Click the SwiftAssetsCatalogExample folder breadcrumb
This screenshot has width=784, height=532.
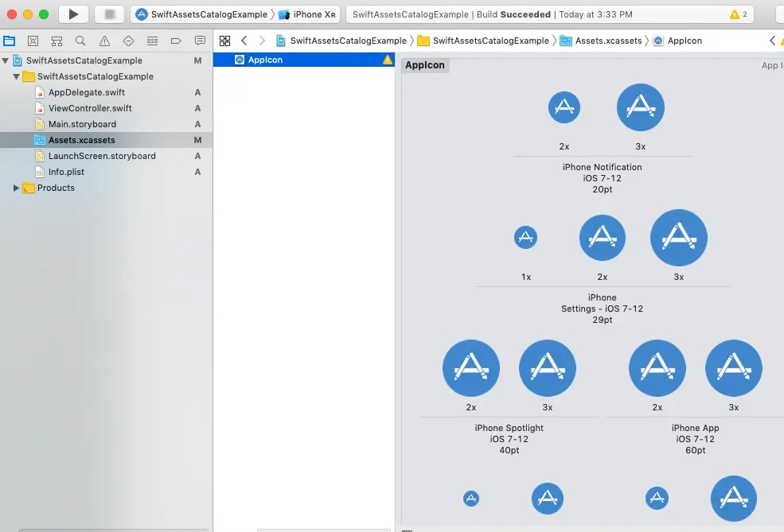pos(483,41)
